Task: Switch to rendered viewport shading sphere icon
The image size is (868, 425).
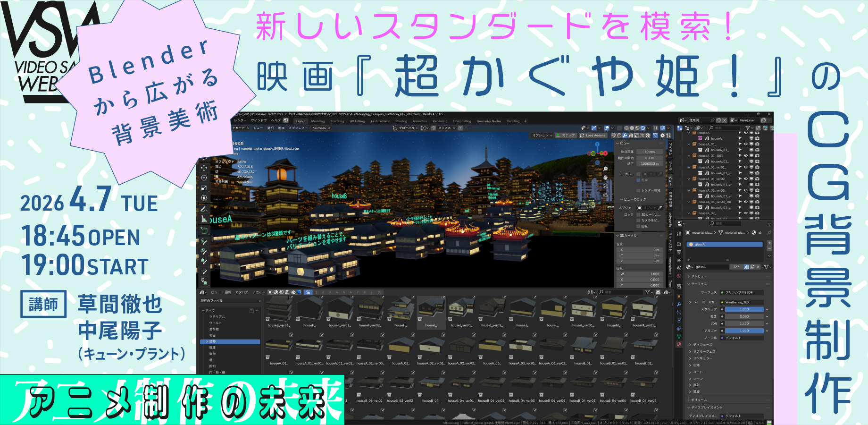Action: click(x=643, y=128)
